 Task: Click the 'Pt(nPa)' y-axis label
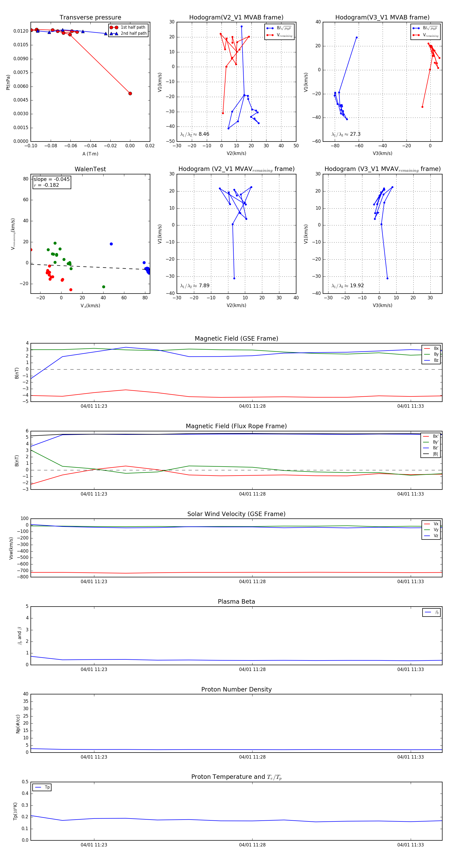coord(8,82)
